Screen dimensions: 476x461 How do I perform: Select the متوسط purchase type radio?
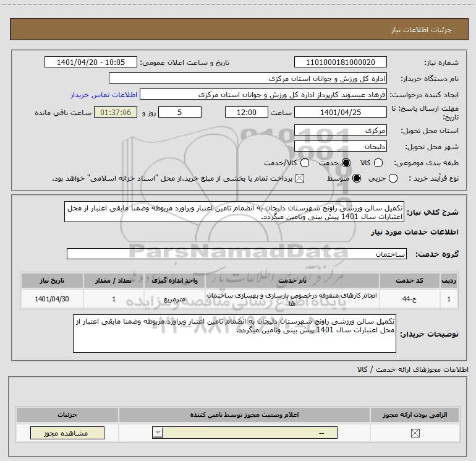pos(357,178)
